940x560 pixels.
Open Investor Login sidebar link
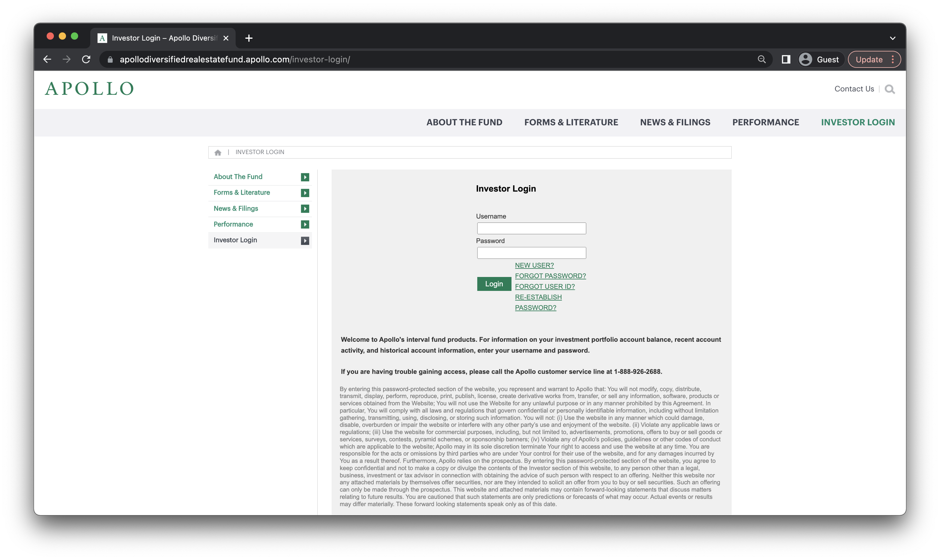pos(235,240)
